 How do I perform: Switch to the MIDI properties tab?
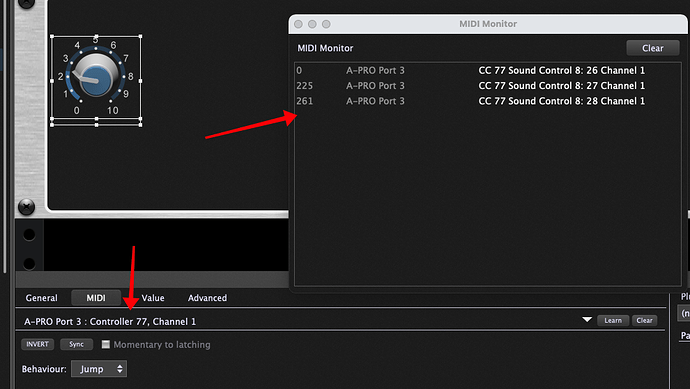click(96, 298)
